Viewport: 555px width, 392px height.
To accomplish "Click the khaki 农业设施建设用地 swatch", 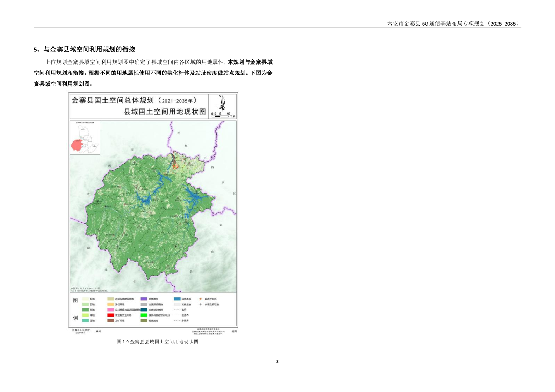I will click(110, 299).
